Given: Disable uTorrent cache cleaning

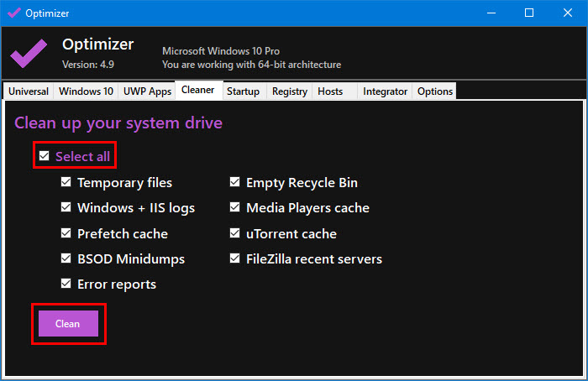Looking at the screenshot, I should click(x=235, y=234).
